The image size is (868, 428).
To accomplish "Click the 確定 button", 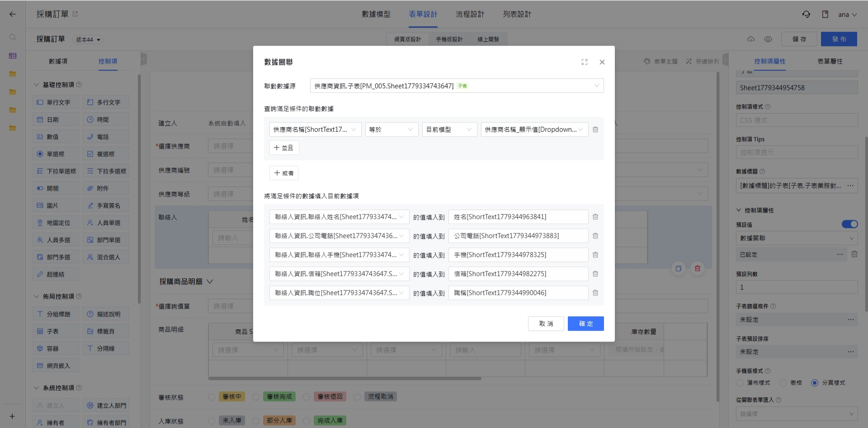I will (x=586, y=323).
